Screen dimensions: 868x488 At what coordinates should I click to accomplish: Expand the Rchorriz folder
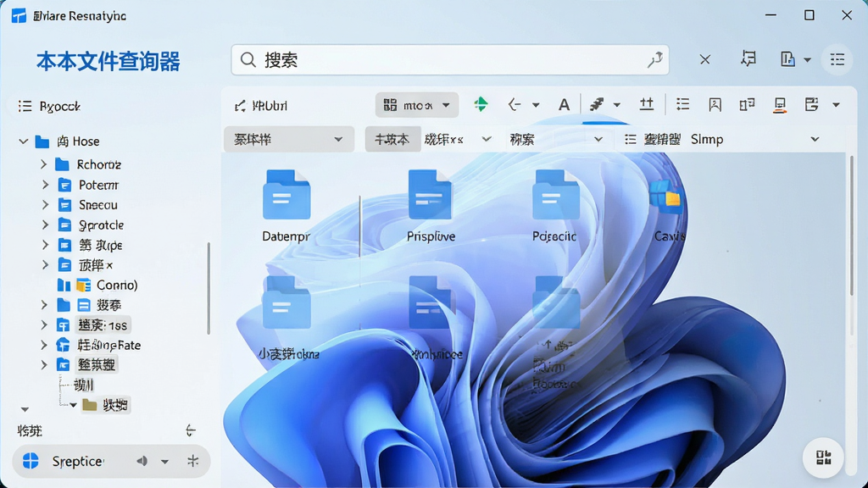click(44, 164)
